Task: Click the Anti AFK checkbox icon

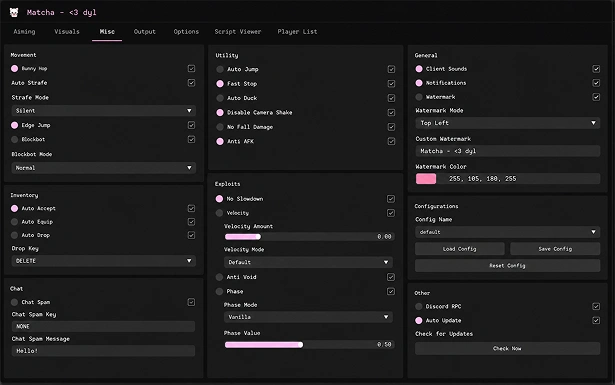Action: 391,141
